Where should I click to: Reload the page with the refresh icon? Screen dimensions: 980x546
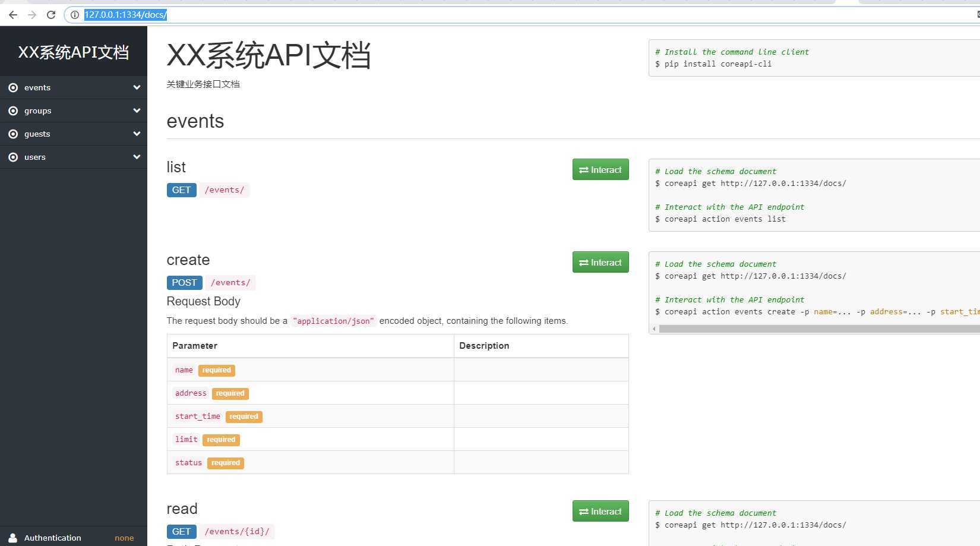(51, 15)
